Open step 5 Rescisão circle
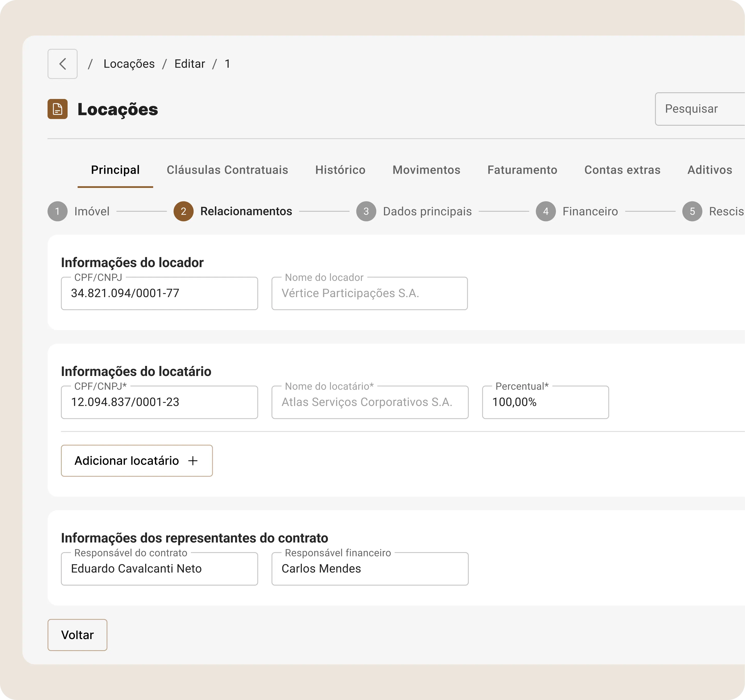This screenshot has height=700, width=745. pos(692,211)
